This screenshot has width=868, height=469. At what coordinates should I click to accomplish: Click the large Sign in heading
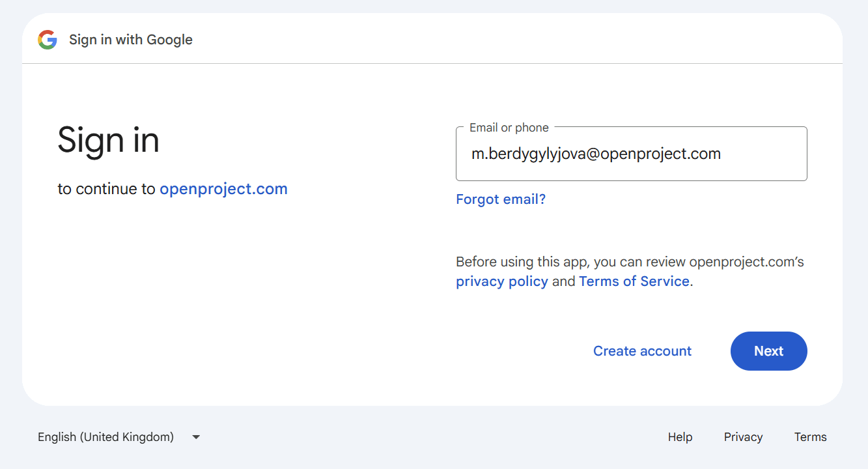coord(108,140)
